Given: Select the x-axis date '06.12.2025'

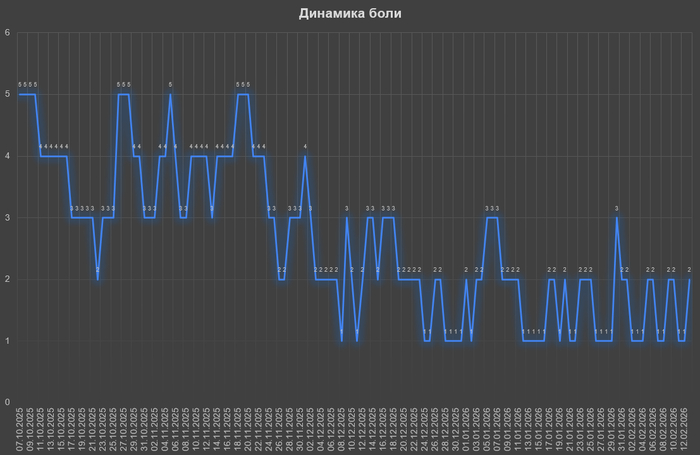Looking at the screenshot, I should tap(331, 430).
